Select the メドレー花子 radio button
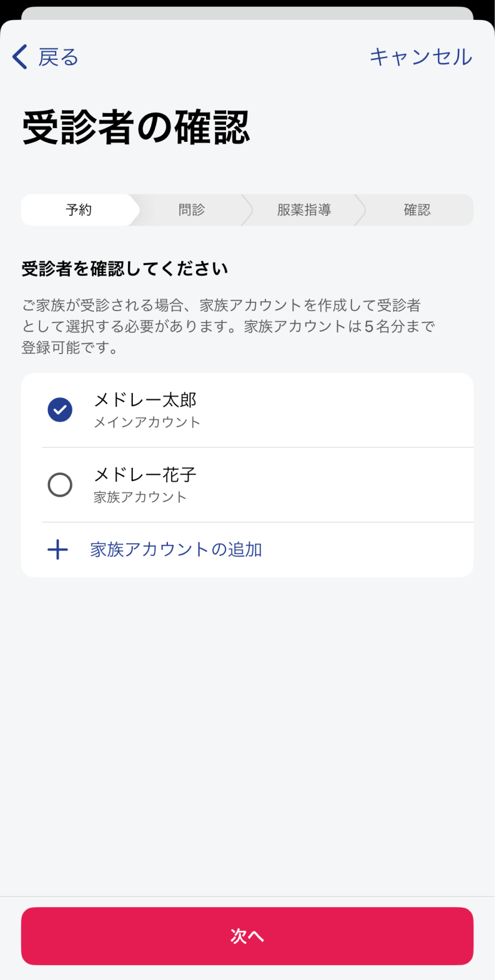The height and width of the screenshot is (980, 495). click(x=60, y=485)
